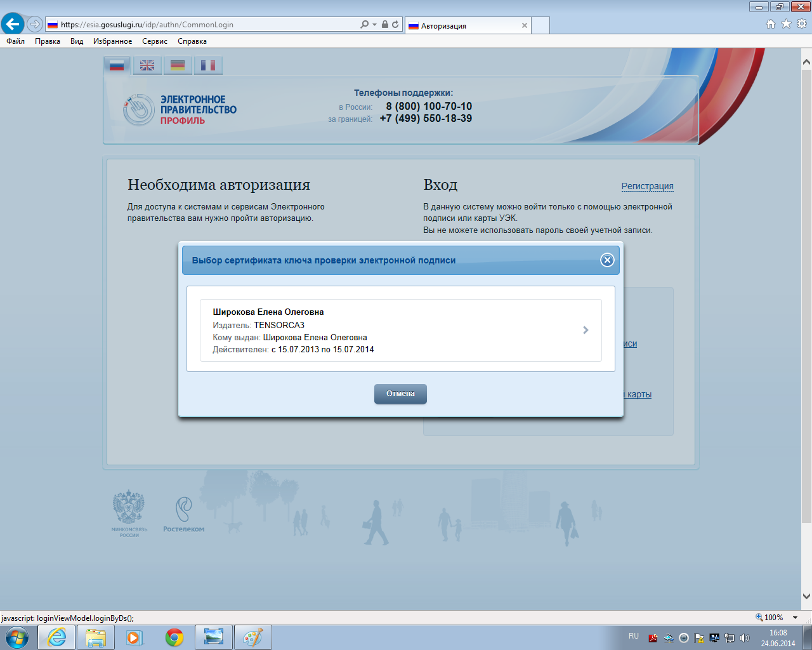Open the Файл menu

(x=16, y=41)
